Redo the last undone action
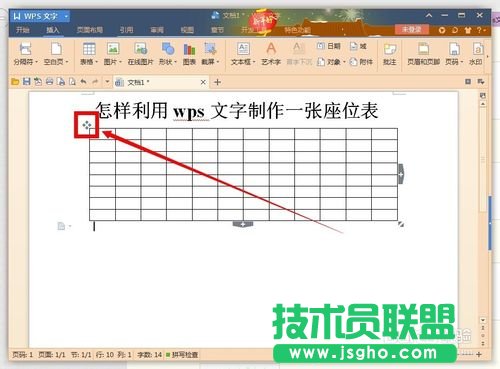Image resolution: width=500 pixels, height=369 pixels. pyautogui.click(x=95, y=82)
